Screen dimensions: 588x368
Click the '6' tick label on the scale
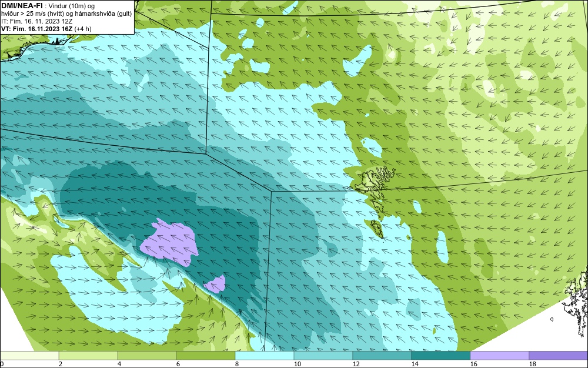point(178,364)
